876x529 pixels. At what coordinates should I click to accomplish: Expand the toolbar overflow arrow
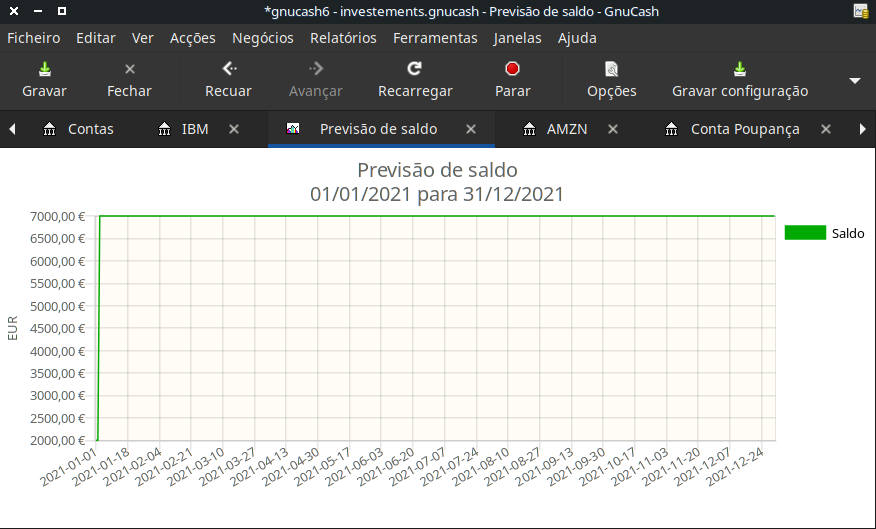(x=855, y=81)
